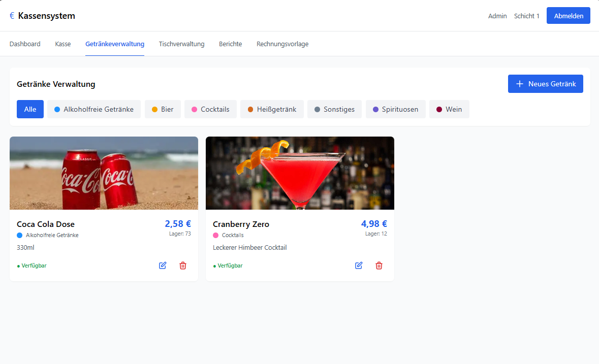
Task: Click the euro logo icon in header
Action: [12, 16]
